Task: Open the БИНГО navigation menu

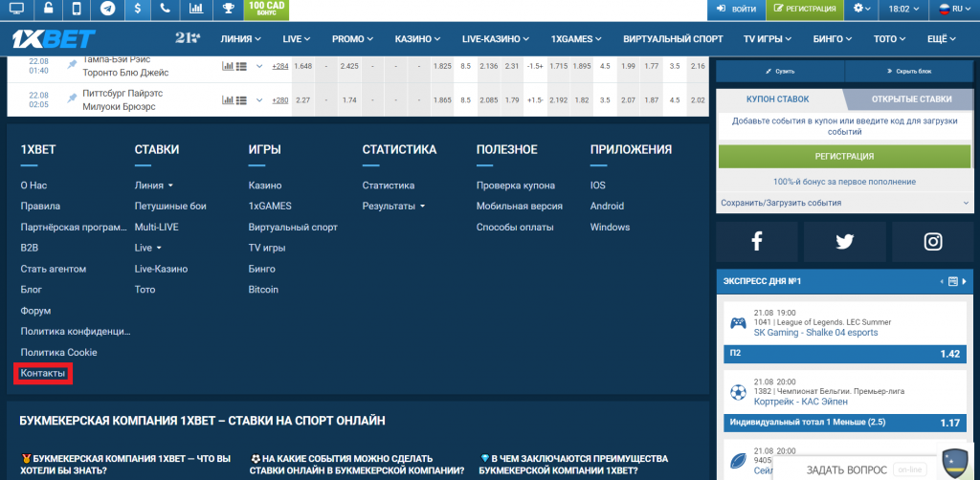Action: pyautogui.click(x=834, y=38)
